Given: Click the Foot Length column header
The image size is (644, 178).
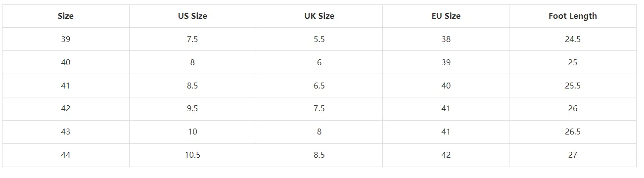Looking at the screenshot, I should (573, 16).
